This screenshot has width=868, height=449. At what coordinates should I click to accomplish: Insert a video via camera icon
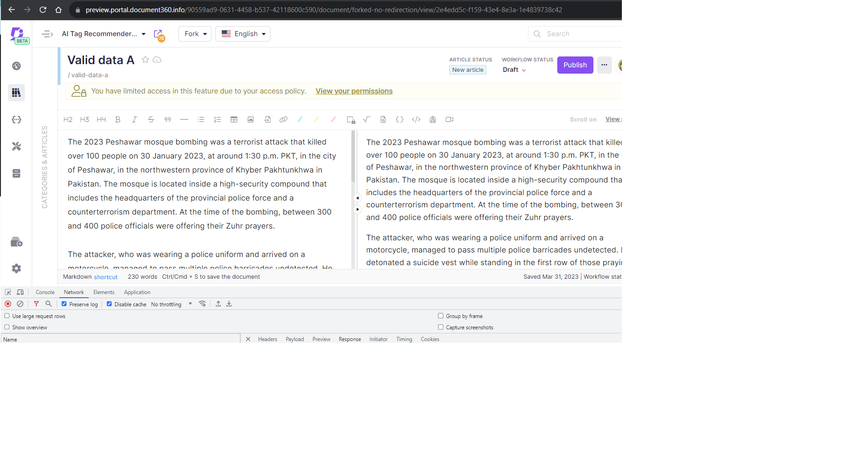coord(449,120)
